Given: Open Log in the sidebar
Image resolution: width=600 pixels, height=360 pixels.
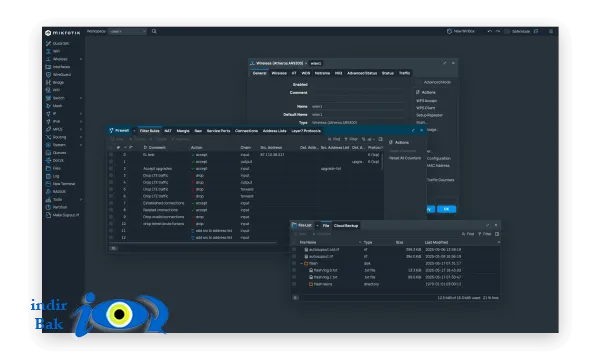Looking at the screenshot, I should click(53, 176).
